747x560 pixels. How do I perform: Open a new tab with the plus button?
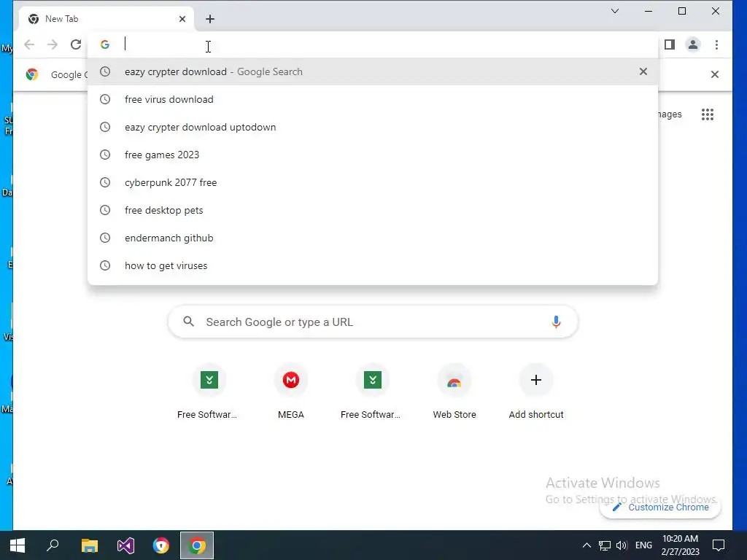[210, 19]
